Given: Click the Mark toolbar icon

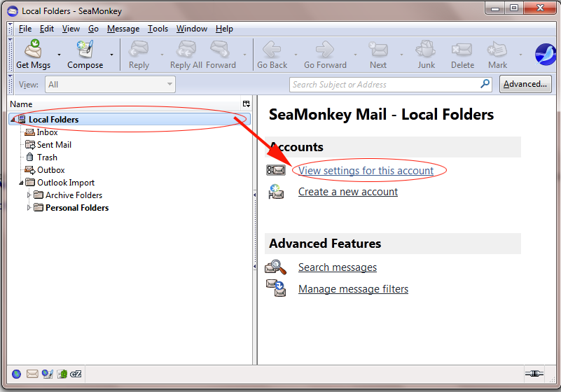Looking at the screenshot, I should pyautogui.click(x=497, y=50).
